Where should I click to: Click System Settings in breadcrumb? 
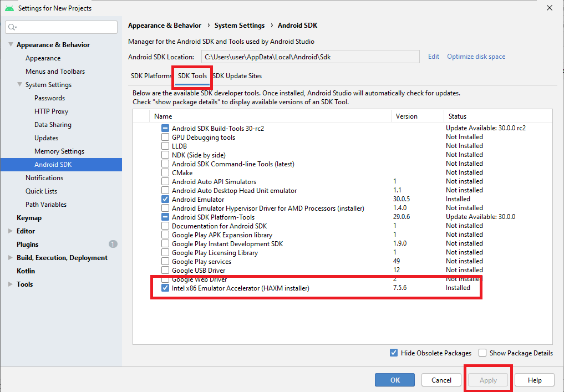[x=240, y=25]
